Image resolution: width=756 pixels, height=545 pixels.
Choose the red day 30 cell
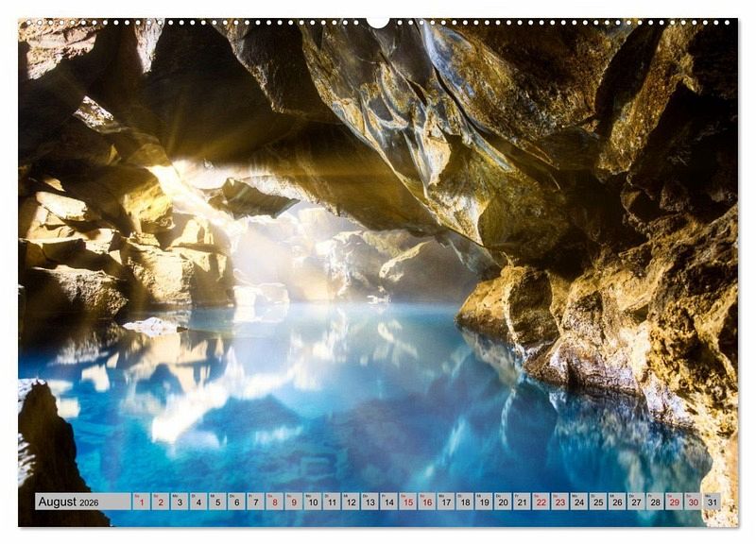coord(694,502)
